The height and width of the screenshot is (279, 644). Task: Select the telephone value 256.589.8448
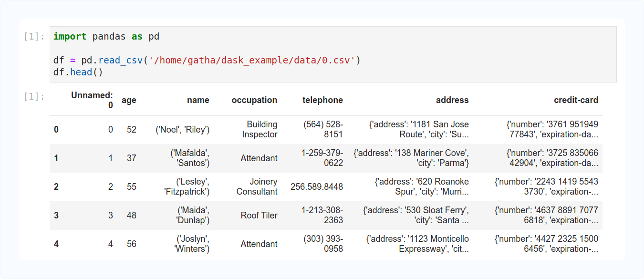[316, 186]
